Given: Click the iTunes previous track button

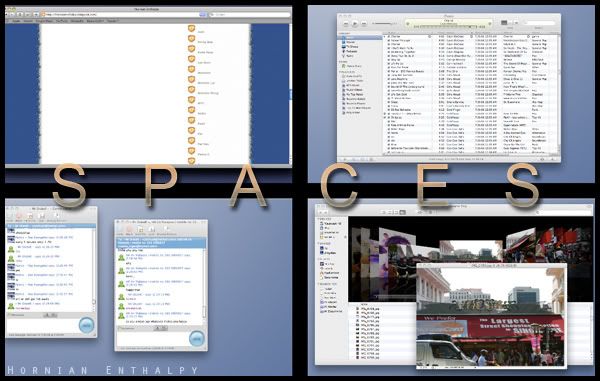Looking at the screenshot, I should tap(346, 24).
